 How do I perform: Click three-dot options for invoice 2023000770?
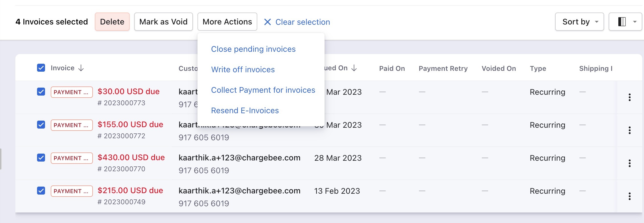[x=629, y=163]
